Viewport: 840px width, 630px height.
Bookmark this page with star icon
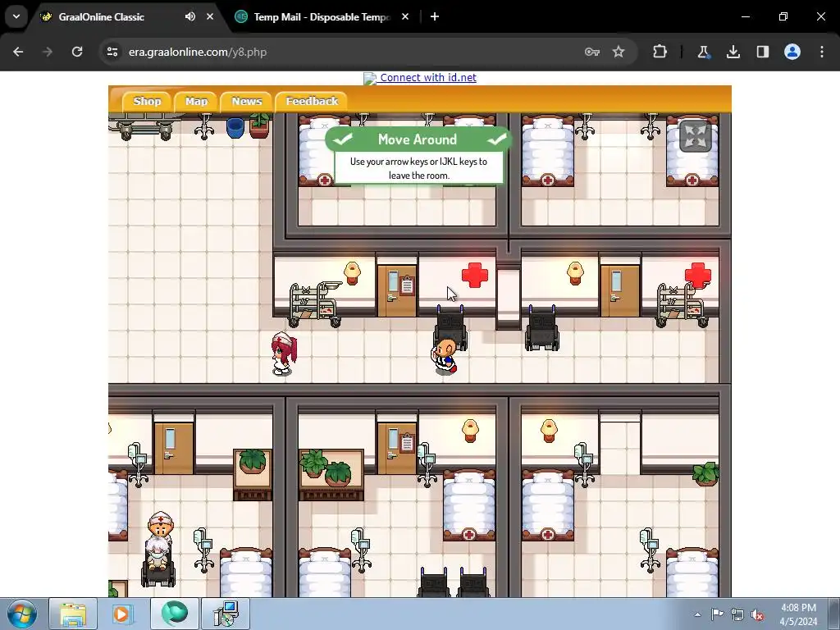click(619, 52)
